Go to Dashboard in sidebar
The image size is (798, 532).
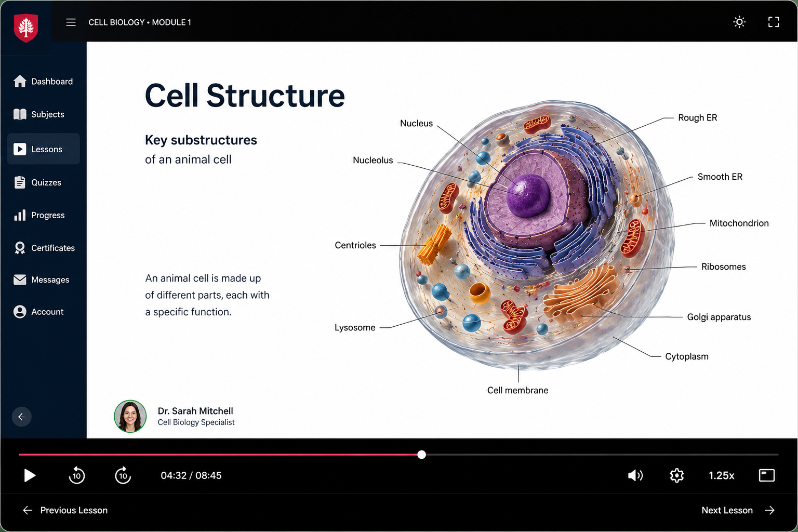click(44, 82)
